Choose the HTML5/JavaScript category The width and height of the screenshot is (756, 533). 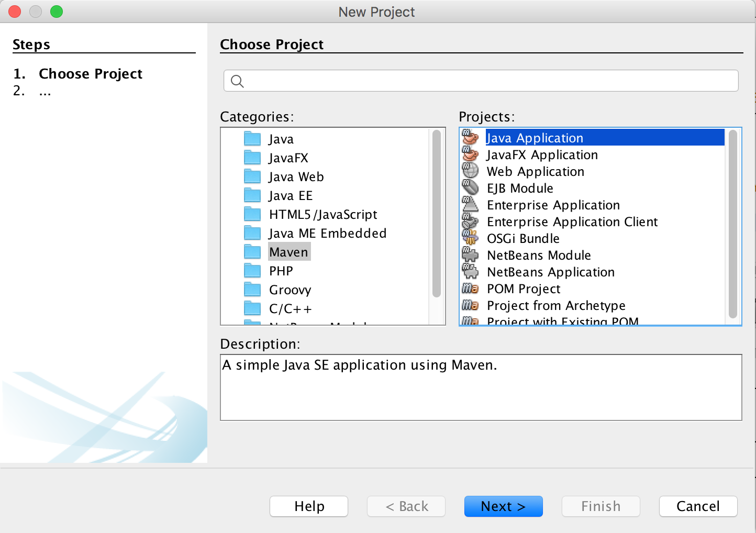point(323,215)
